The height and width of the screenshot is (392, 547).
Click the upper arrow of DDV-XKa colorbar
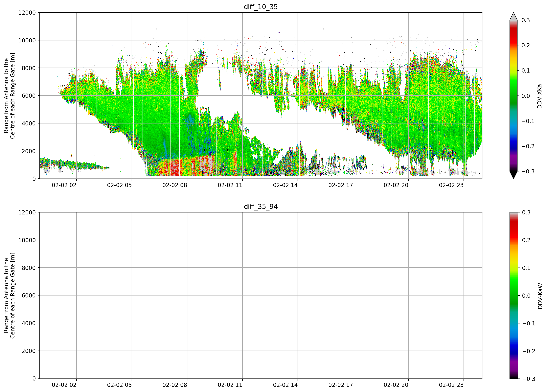tap(513, 16)
